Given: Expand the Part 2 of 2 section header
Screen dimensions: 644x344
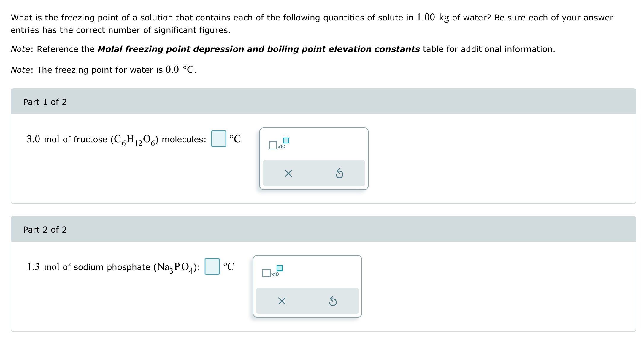Looking at the screenshot, I should [x=45, y=229].
